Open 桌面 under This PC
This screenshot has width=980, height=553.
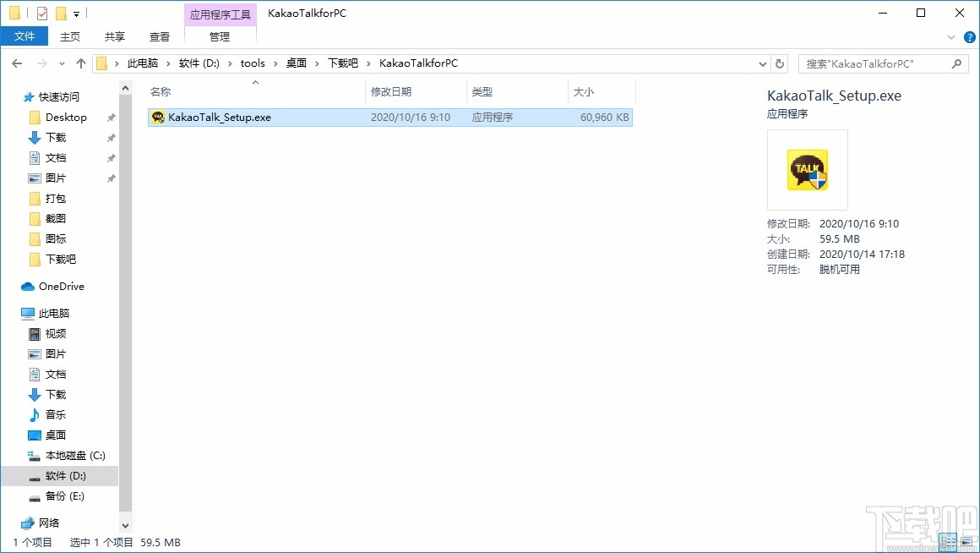pyautogui.click(x=56, y=435)
